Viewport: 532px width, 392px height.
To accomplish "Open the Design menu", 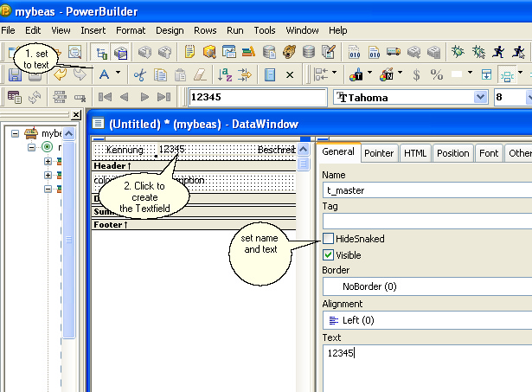I will pyautogui.click(x=170, y=30).
